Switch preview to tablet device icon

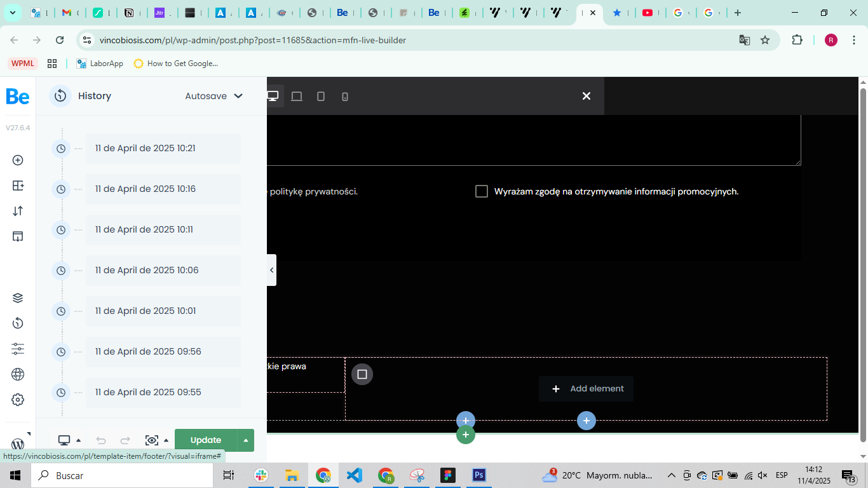pos(321,96)
